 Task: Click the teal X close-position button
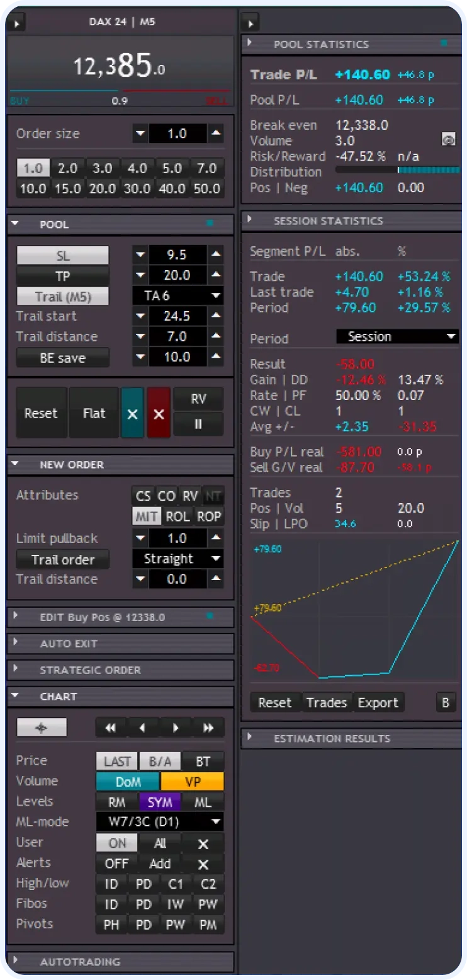[132, 414]
